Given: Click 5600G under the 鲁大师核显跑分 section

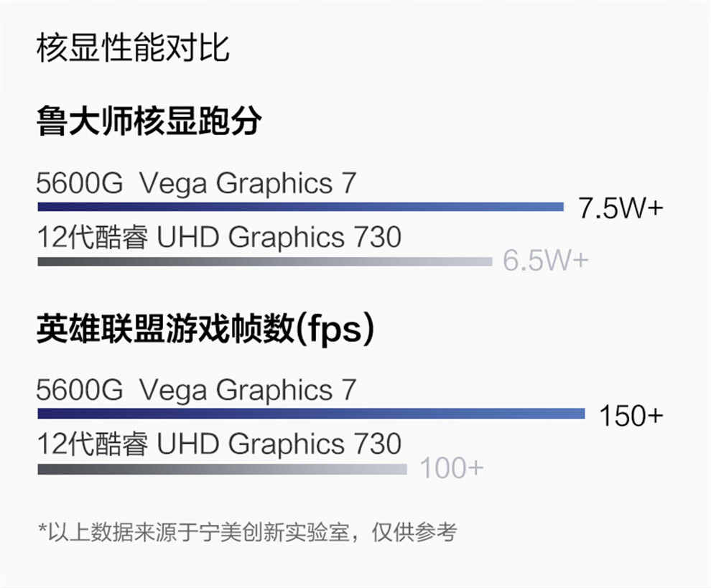Looking at the screenshot, I should [x=80, y=184].
